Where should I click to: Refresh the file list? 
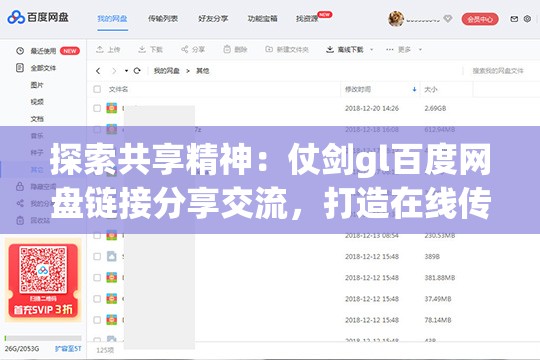click(137, 71)
